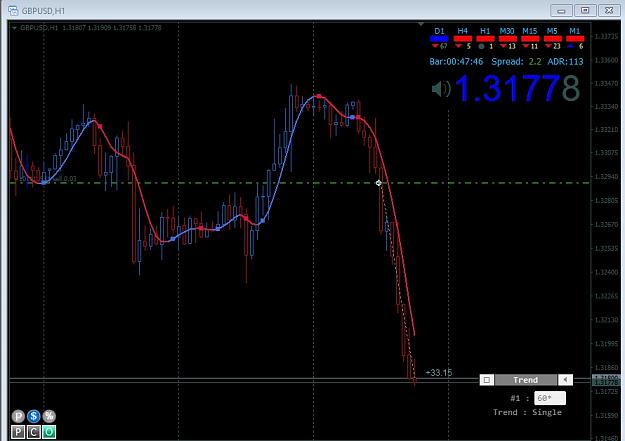Expand the triangle beside GBPUSD,H1 chart label
625x441 pixels.
pyautogui.click(x=14, y=28)
